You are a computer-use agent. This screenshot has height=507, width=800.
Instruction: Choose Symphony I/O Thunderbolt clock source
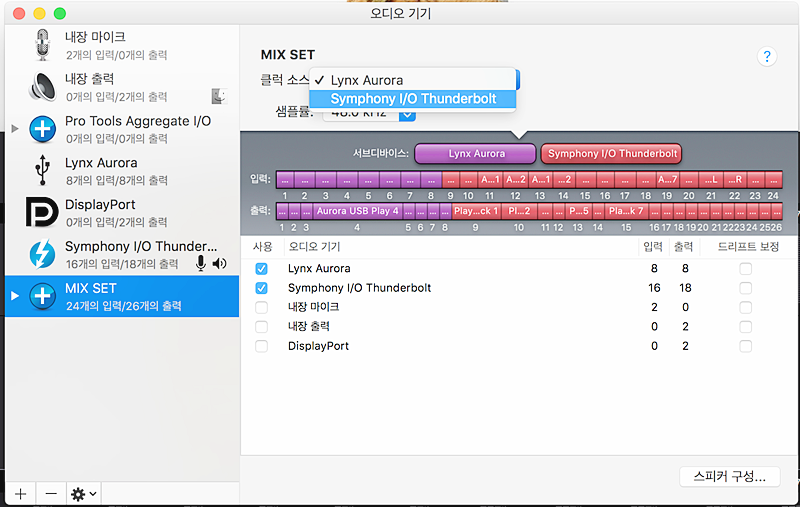pos(412,99)
